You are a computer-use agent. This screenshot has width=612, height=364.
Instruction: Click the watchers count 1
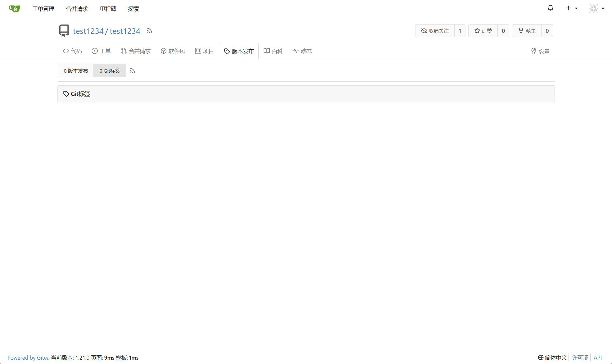click(x=460, y=31)
